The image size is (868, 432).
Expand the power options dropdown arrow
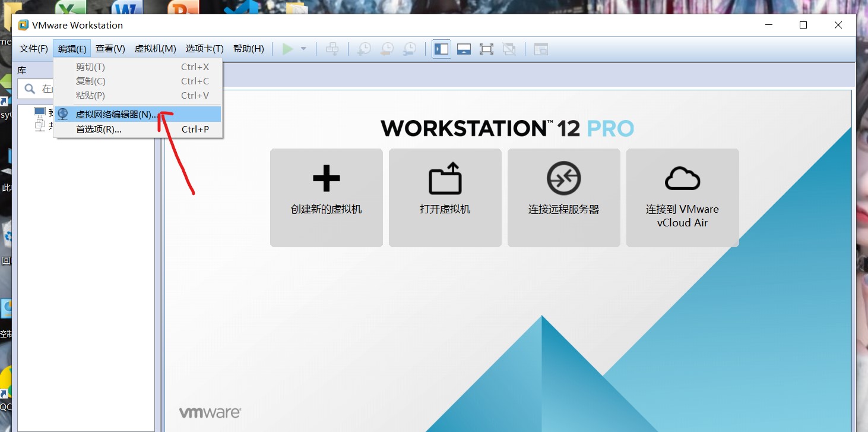click(303, 49)
